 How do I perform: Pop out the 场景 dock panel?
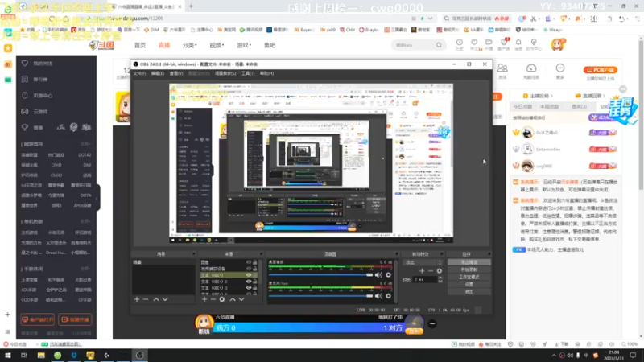(x=193, y=254)
